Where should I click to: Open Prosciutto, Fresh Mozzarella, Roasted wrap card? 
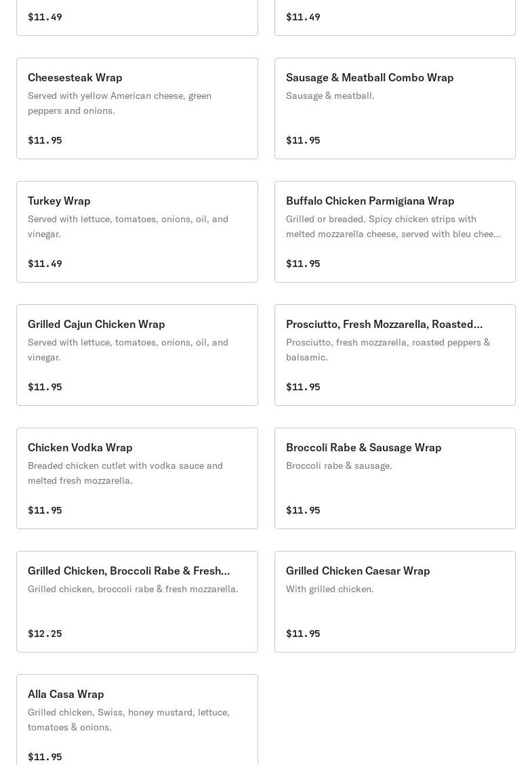point(395,355)
